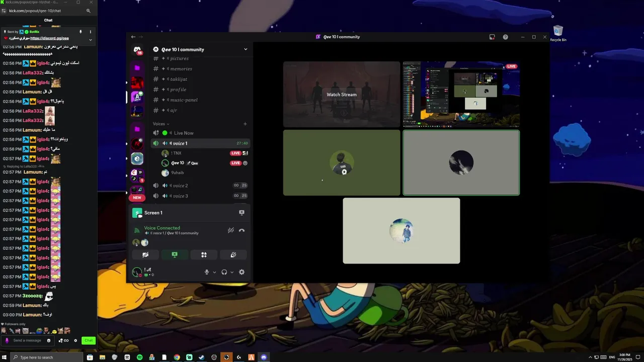Select the green participant video tile

342,163
